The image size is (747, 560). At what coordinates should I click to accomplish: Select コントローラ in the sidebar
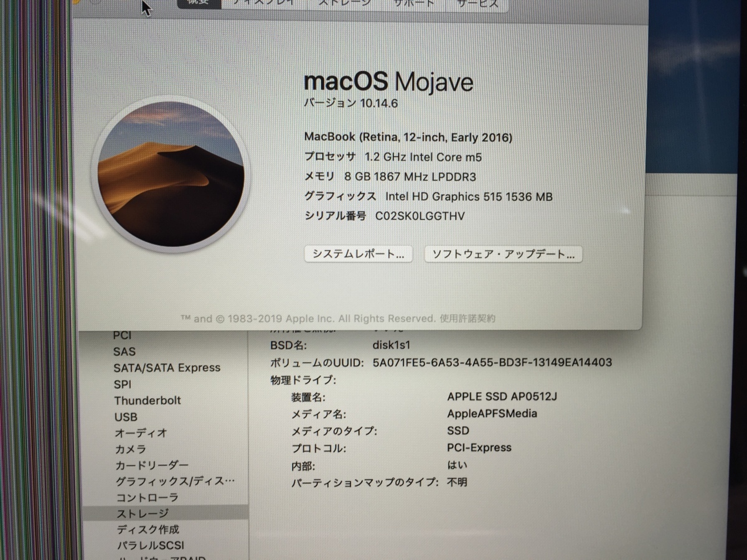(147, 498)
